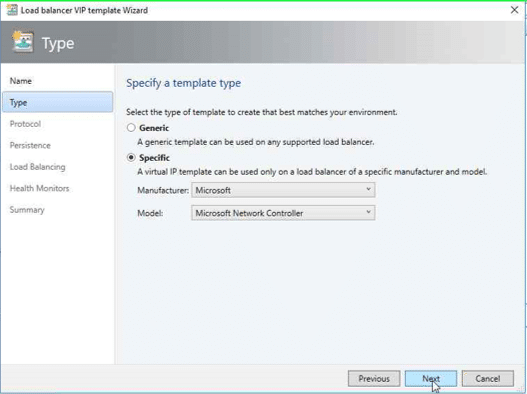Click the generic template description text
This screenshot has height=394, width=527.
(x=256, y=142)
